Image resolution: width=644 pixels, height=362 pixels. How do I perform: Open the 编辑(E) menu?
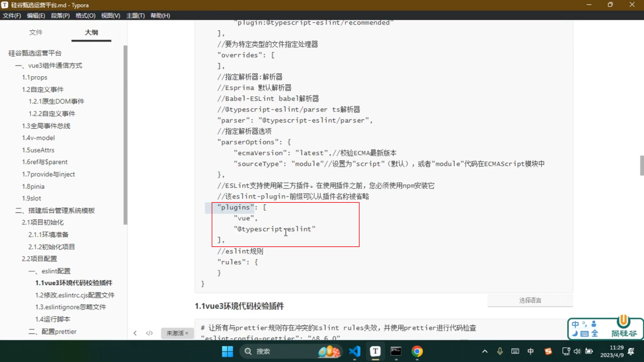click(36, 15)
